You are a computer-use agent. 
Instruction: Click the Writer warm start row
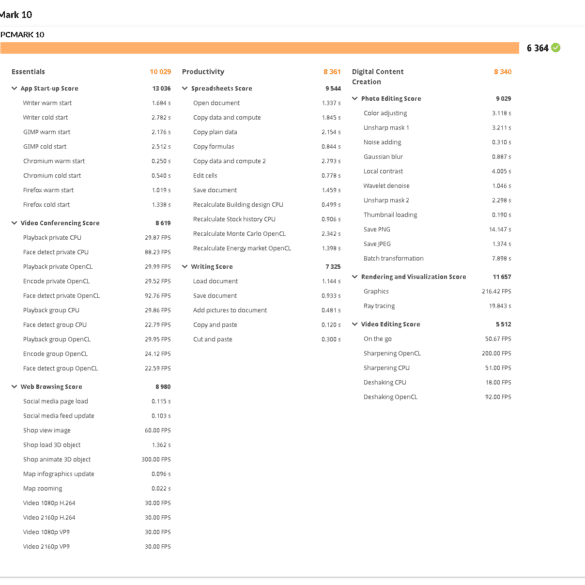tap(97, 103)
